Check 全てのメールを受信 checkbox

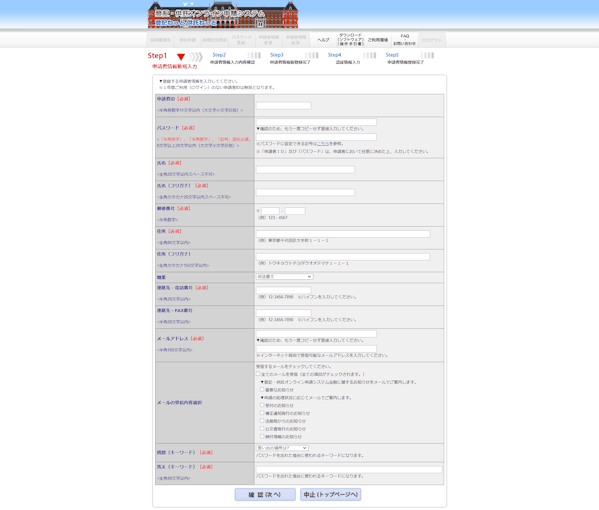(258, 374)
